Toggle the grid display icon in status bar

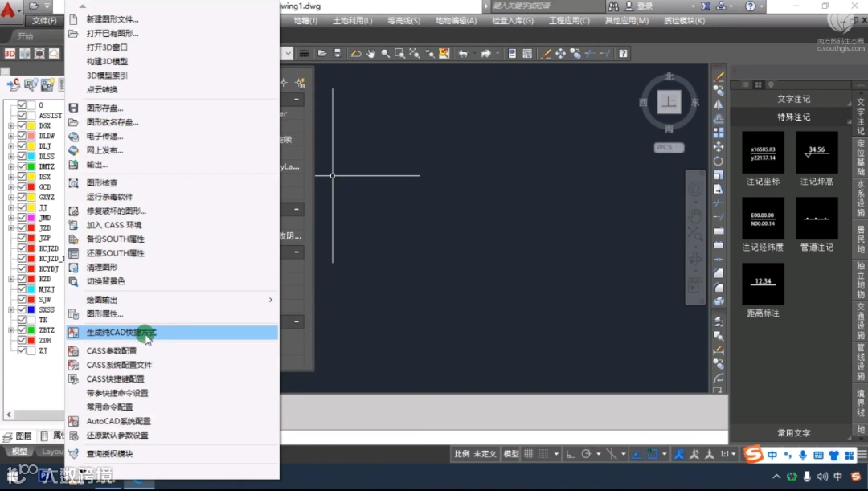(x=529, y=454)
